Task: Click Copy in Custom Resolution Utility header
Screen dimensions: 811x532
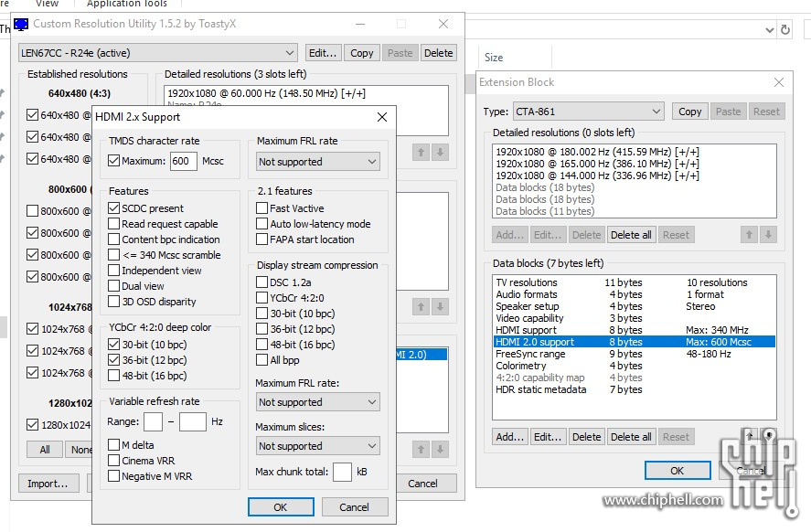Action: tap(361, 53)
